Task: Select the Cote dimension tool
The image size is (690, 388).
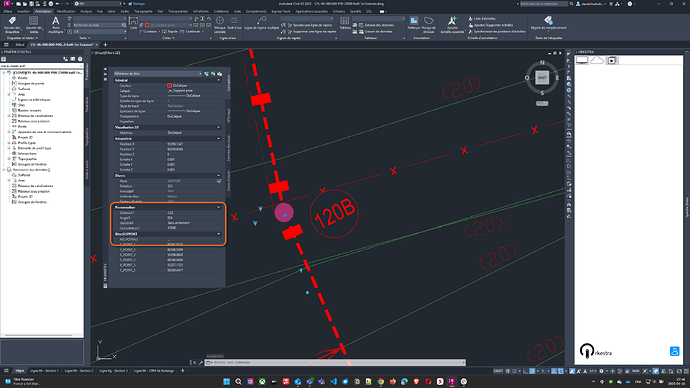Action: [133, 23]
